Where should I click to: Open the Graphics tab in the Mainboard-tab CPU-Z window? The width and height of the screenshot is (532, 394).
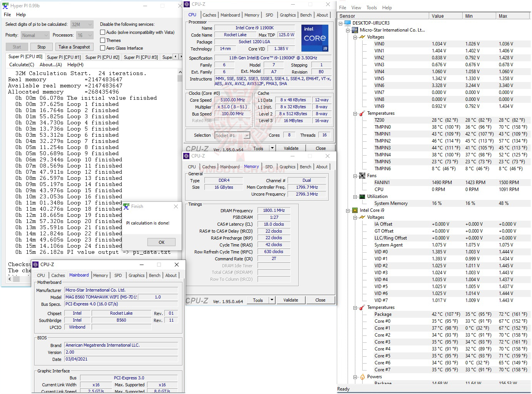[137, 275]
